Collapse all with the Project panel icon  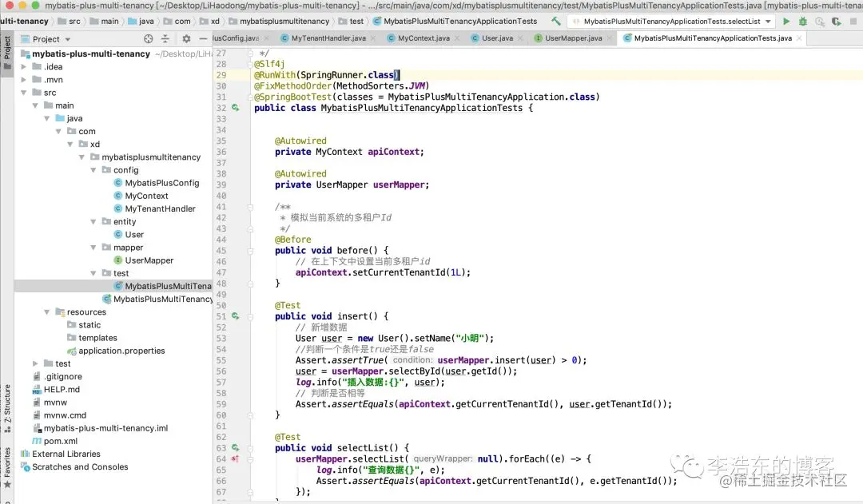tap(165, 39)
